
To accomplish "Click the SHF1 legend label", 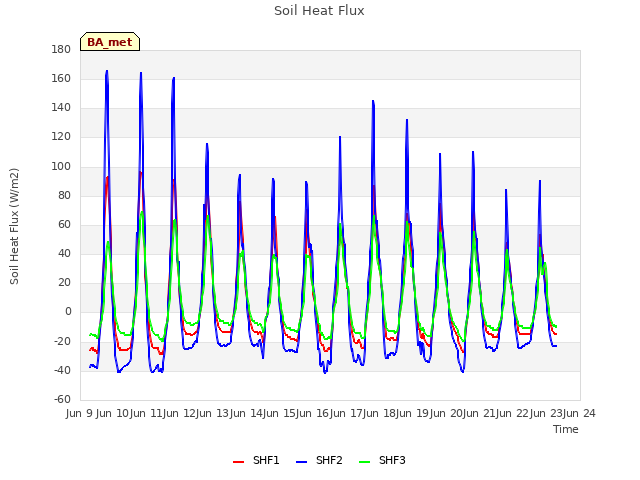I will pyautogui.click(x=266, y=460).
